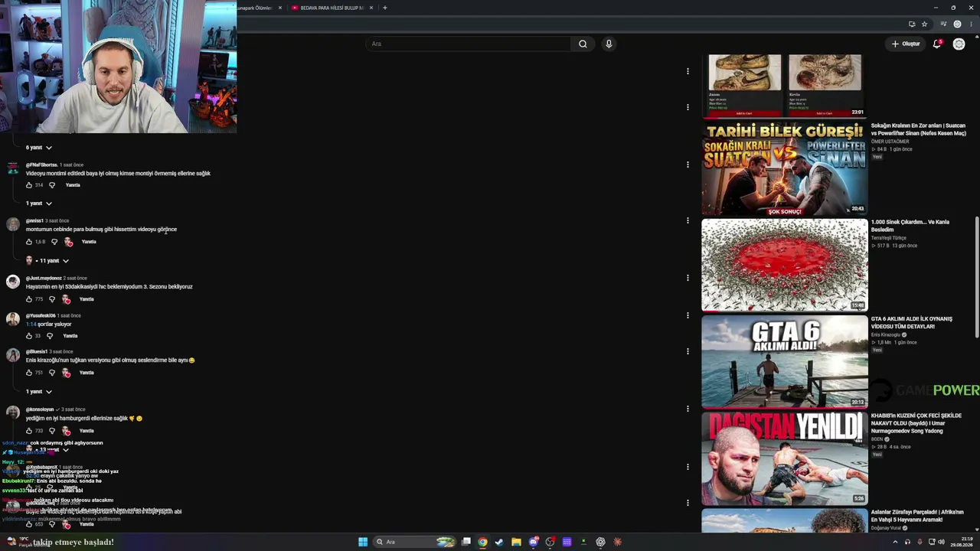Expand 1 yanıt under @FNaFShortss comment

(x=39, y=204)
